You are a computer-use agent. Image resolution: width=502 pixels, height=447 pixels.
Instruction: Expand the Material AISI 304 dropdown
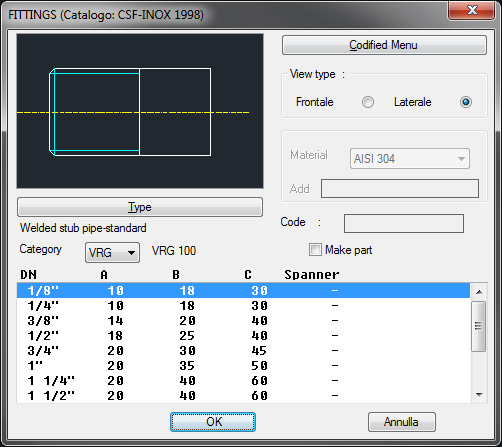(410, 159)
